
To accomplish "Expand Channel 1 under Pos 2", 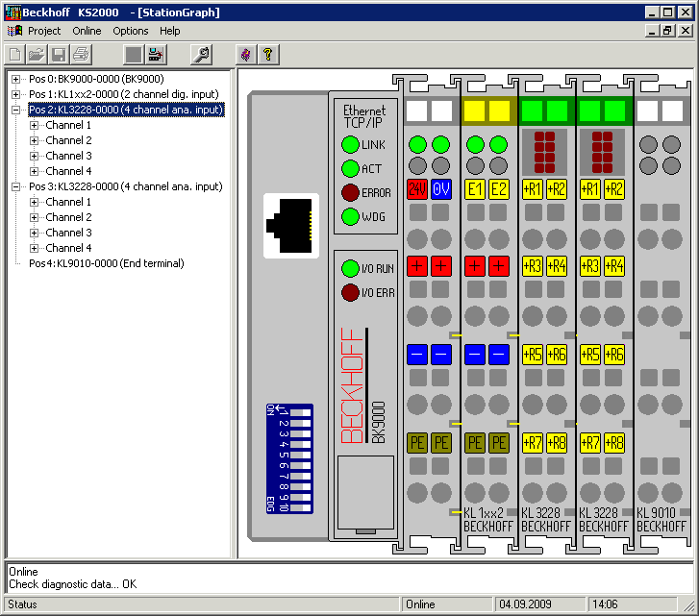I will [x=34, y=125].
